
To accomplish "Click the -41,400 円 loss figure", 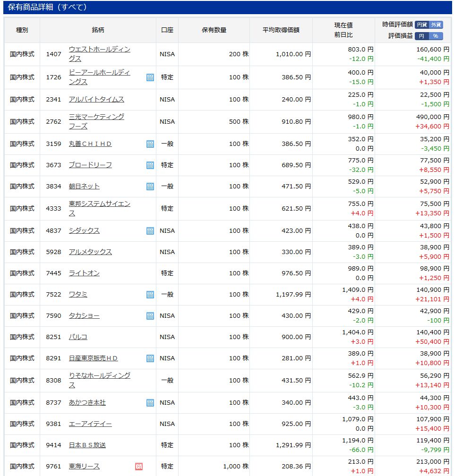I will point(433,59).
